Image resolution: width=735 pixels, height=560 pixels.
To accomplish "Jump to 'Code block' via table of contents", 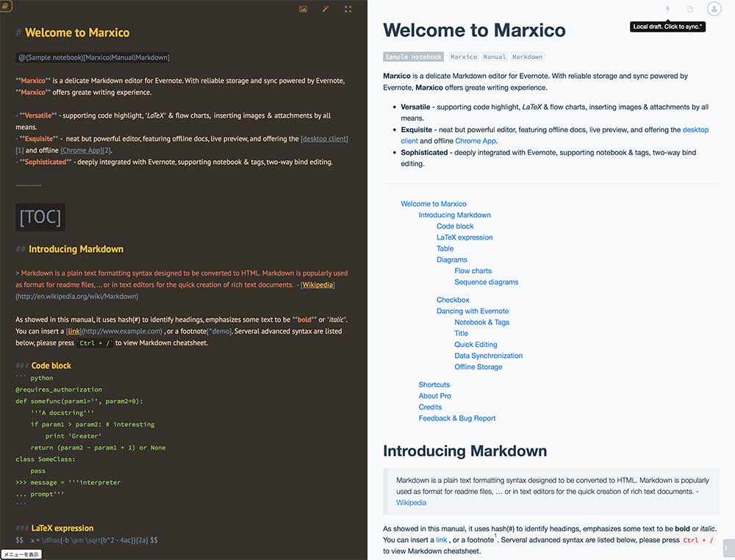I will [x=454, y=226].
